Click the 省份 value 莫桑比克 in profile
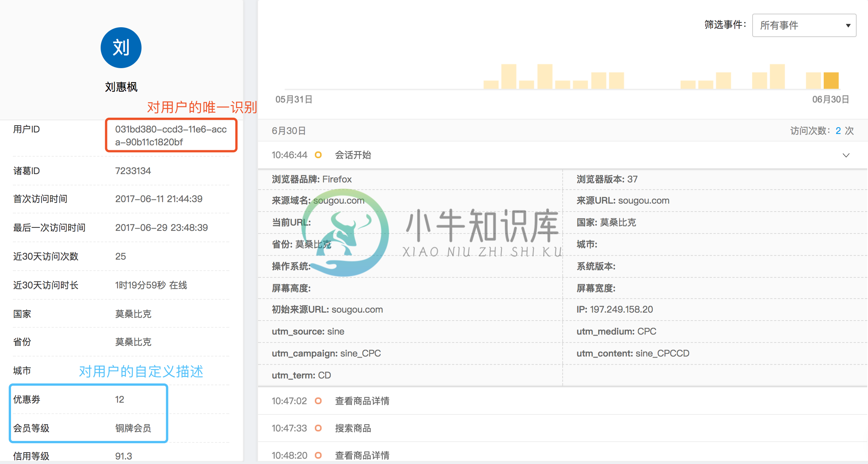Screen dimensions: 868x464 [x=133, y=342]
